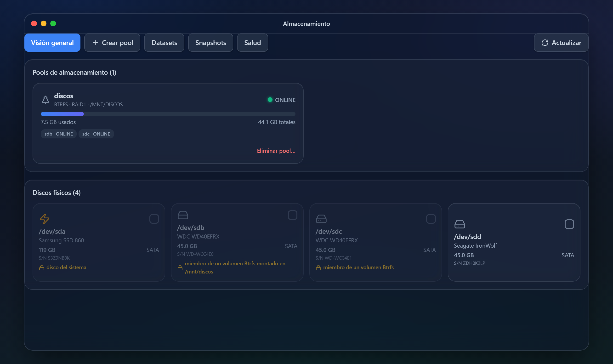Close the Almacenamiento window with red button
This screenshot has height=364, width=613.
coord(34,23)
